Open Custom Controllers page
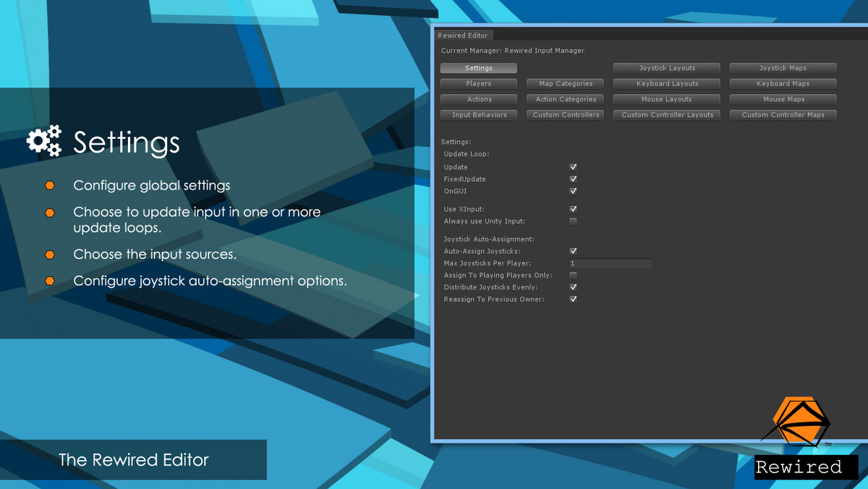Screen dimensions: 868x489 click(x=566, y=115)
